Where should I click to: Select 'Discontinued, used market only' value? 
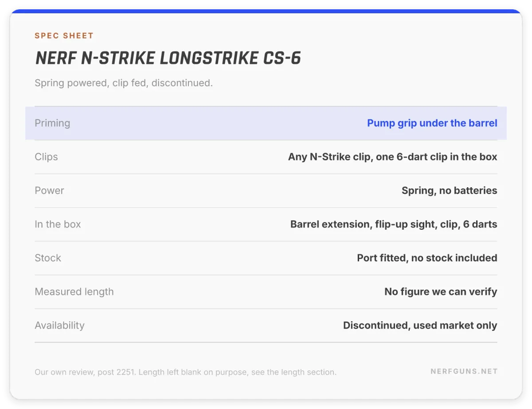click(420, 325)
